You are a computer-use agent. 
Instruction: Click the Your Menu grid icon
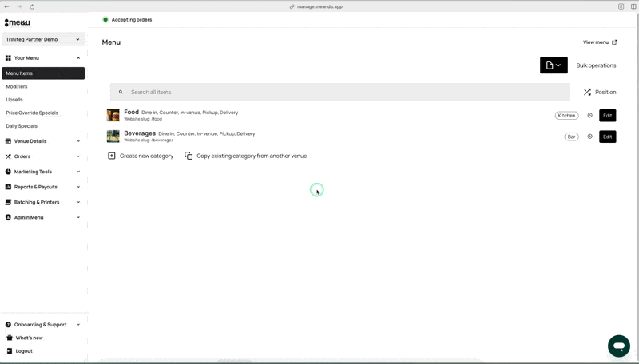tap(8, 58)
